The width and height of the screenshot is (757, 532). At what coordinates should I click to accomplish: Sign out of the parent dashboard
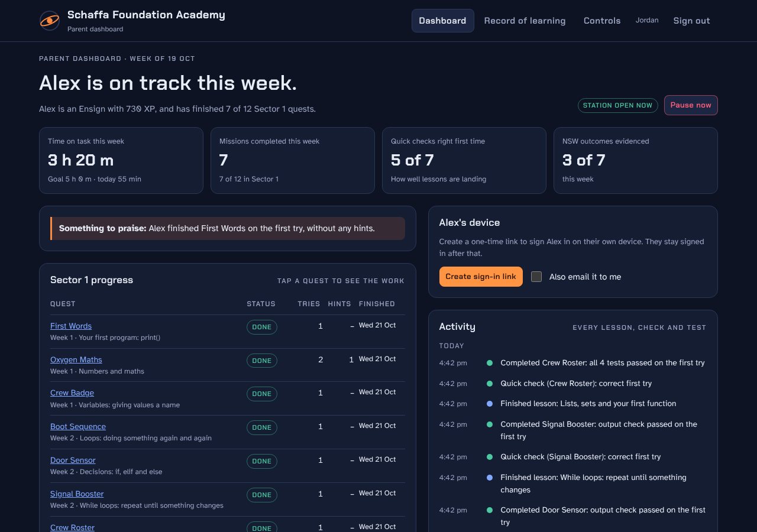(691, 21)
